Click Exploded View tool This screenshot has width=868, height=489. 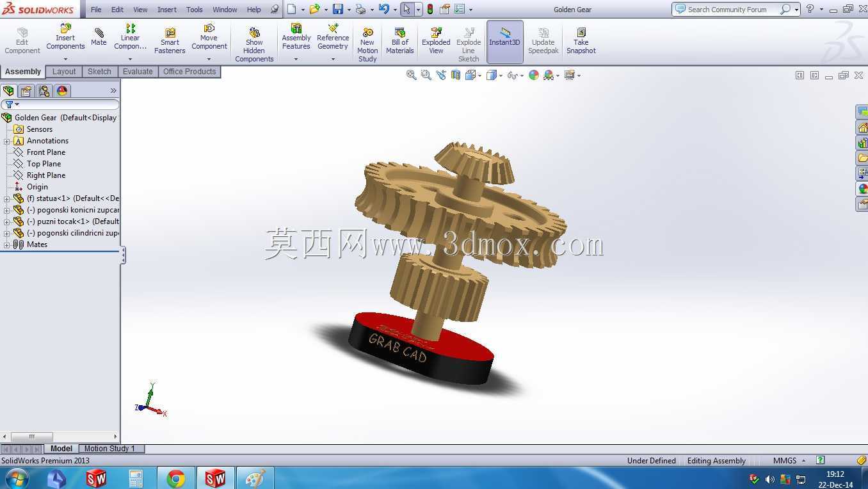[436, 41]
